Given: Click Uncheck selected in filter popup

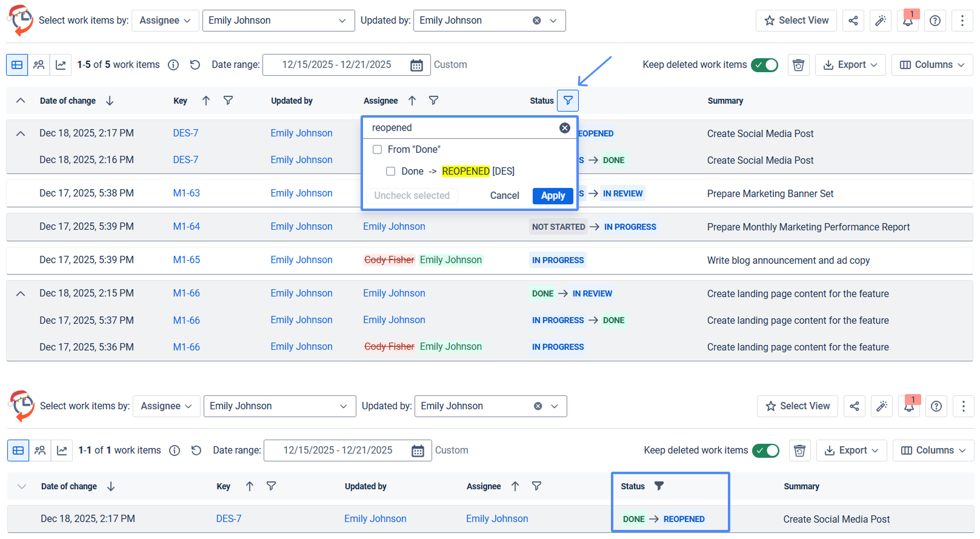Looking at the screenshot, I should (x=412, y=196).
